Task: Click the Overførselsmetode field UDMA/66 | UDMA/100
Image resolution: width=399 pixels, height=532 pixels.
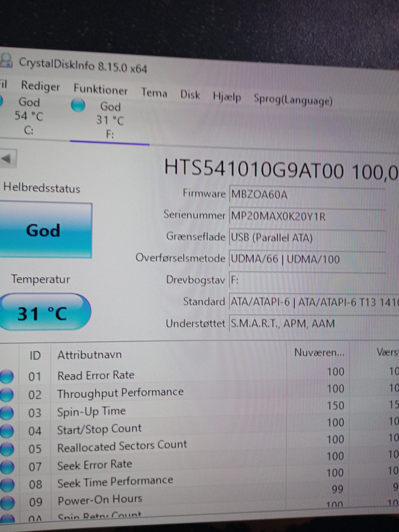Action: 308,259
